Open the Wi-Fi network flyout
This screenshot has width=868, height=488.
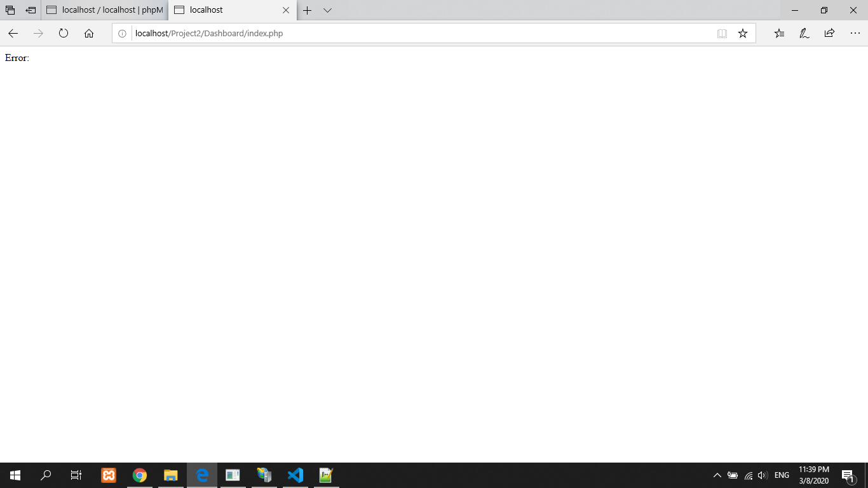tap(749, 475)
